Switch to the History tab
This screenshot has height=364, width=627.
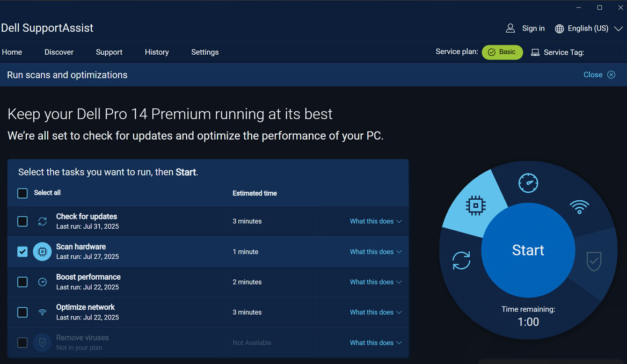click(156, 52)
